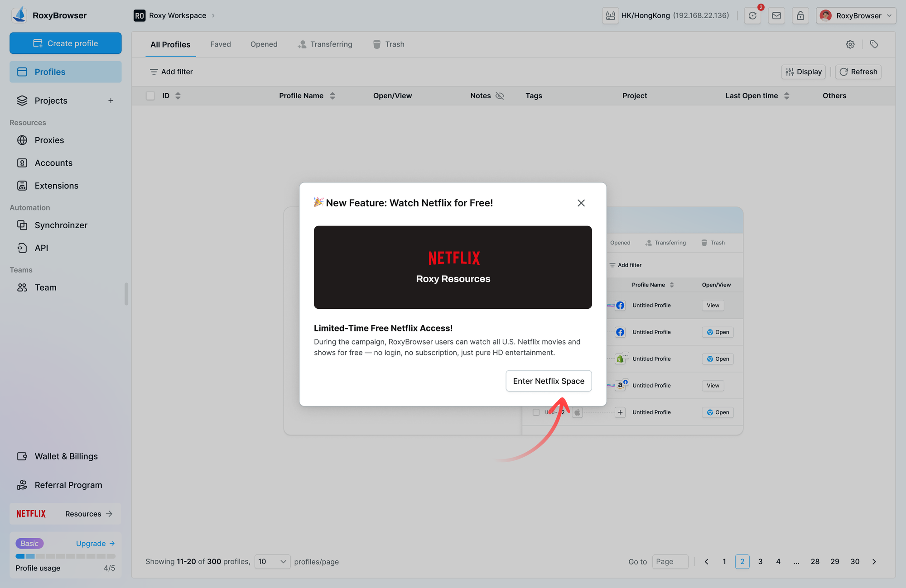Open the Extensions section
This screenshot has width=906, height=588.
pyautogui.click(x=56, y=185)
